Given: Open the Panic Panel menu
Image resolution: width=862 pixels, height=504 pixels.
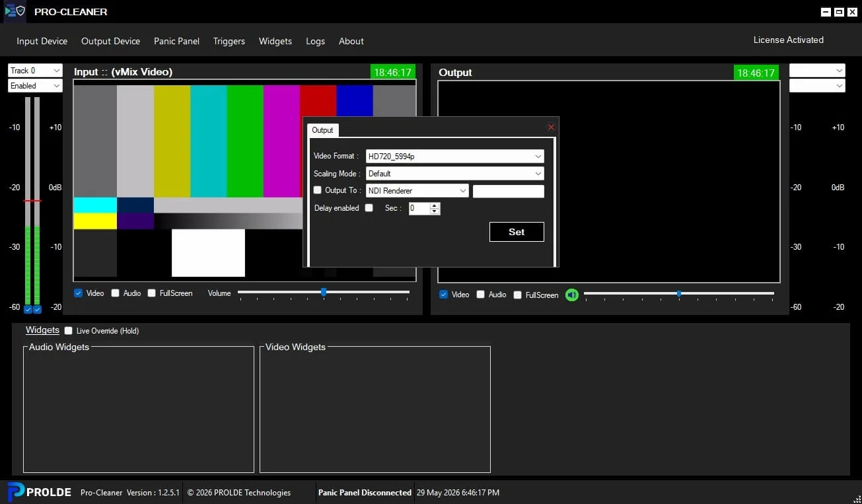Looking at the screenshot, I should point(176,41).
